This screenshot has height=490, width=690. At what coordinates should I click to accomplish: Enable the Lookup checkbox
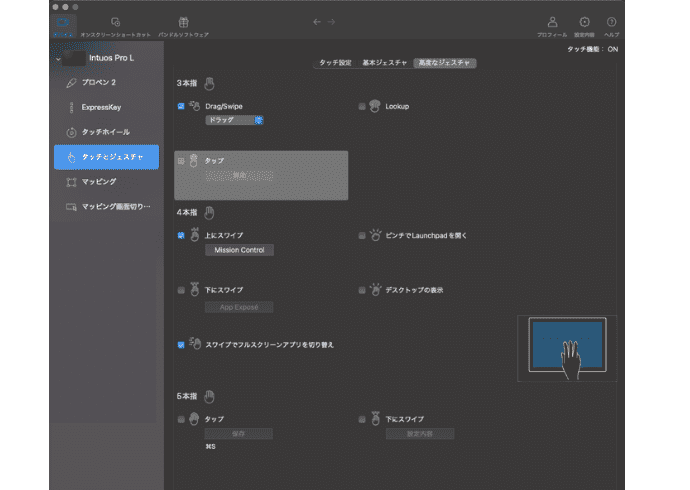tap(362, 105)
